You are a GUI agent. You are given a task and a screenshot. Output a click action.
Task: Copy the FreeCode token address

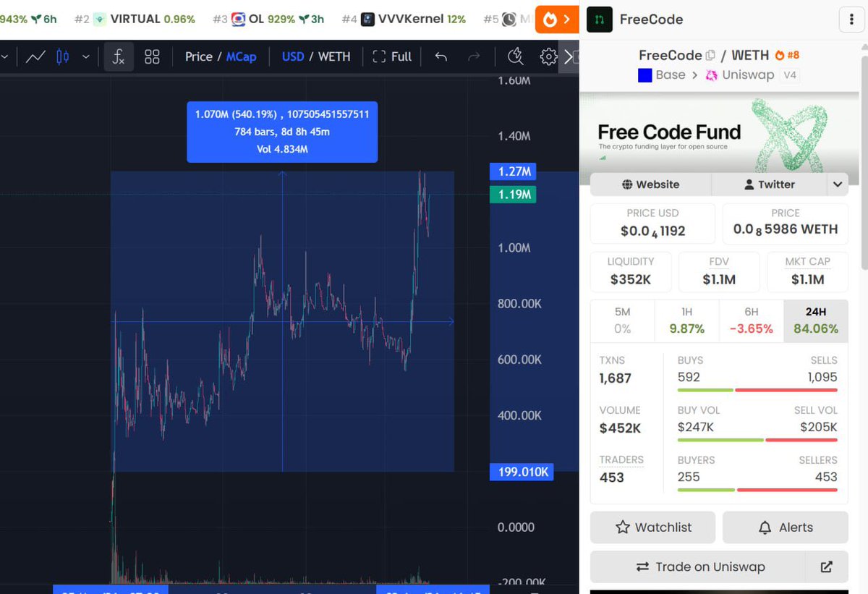[710, 55]
